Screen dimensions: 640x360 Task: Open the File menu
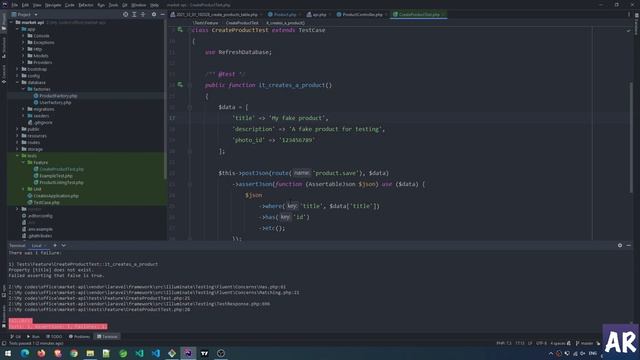(x=15, y=5)
